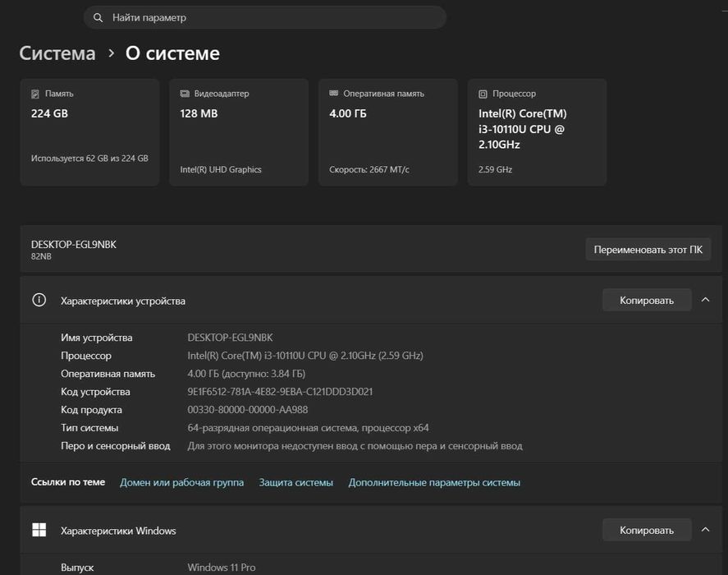Select the Перо и сенсорный ввод value
This screenshot has height=575, width=728.
(x=355, y=446)
